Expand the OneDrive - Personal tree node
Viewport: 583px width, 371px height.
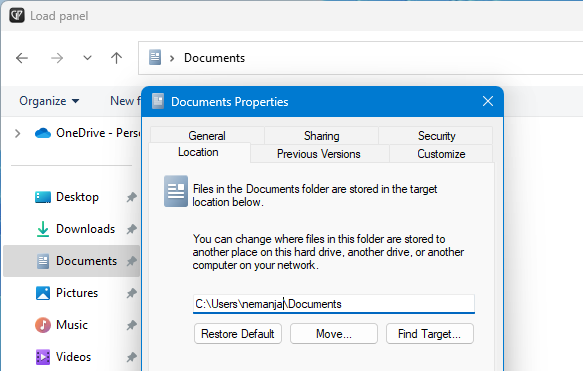(17, 133)
